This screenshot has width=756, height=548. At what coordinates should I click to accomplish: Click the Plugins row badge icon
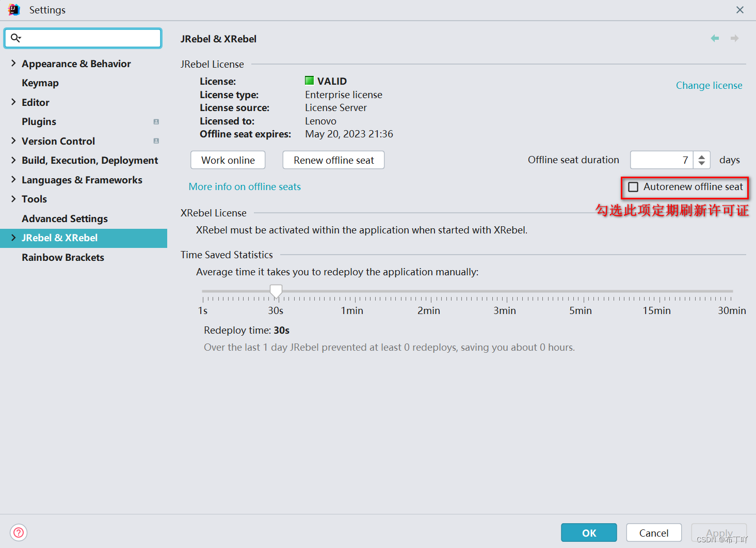point(156,122)
